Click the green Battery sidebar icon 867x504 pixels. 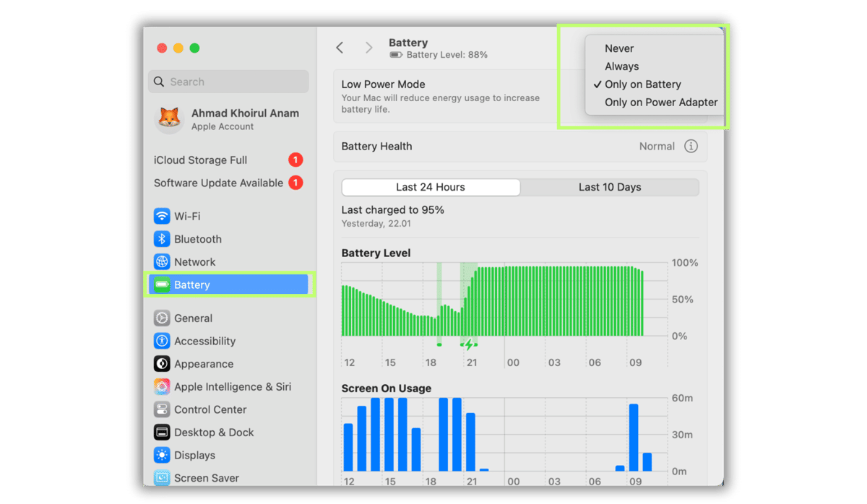point(162,284)
